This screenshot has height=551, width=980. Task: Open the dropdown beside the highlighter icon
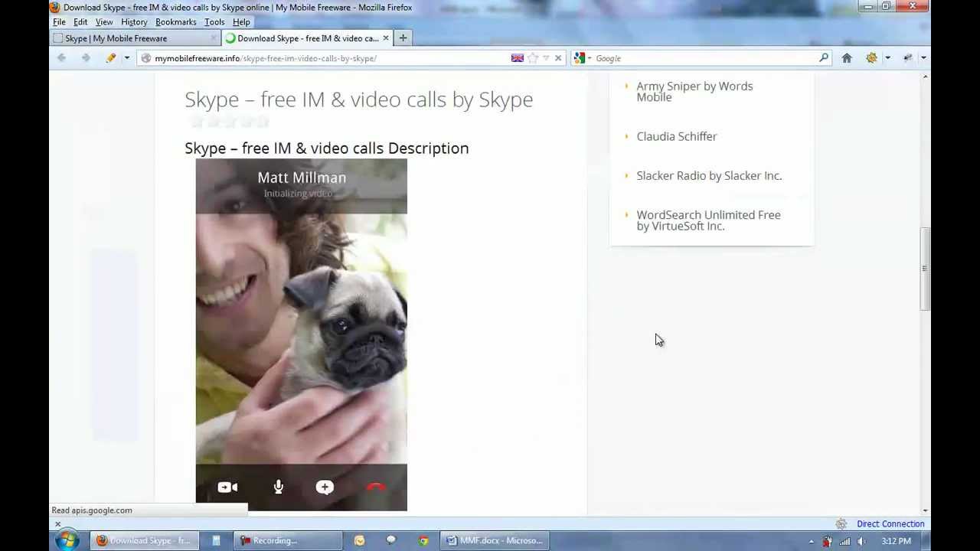click(127, 58)
